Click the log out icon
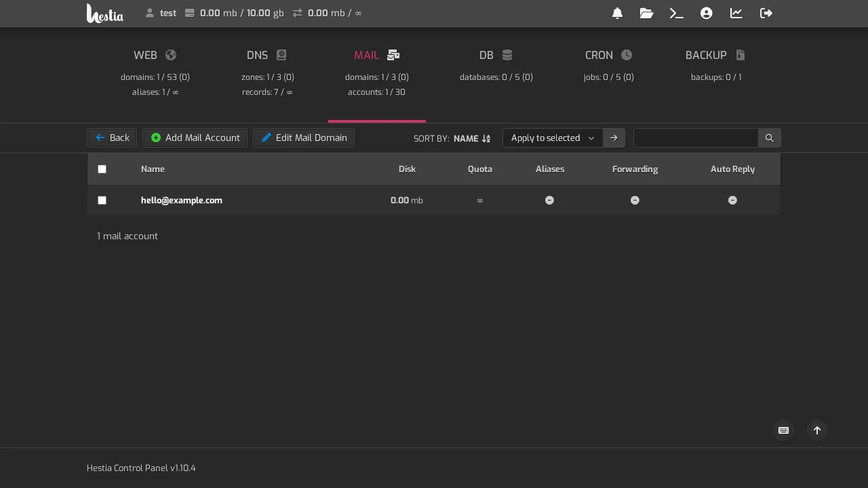The image size is (868, 488). (x=766, y=13)
